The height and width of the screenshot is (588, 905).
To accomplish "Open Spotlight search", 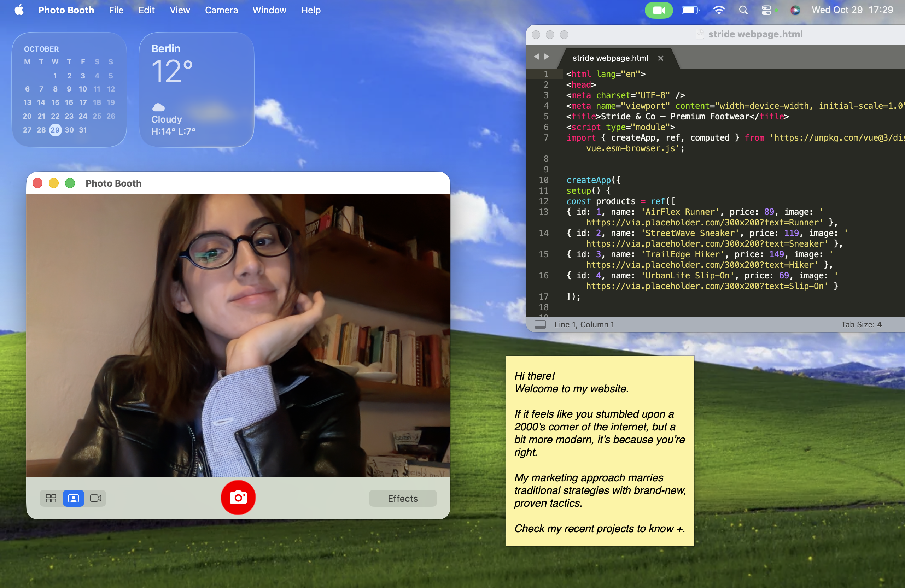I will pos(743,10).
